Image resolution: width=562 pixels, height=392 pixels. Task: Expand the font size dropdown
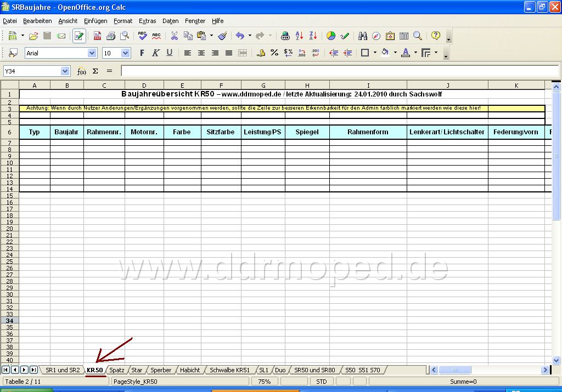coord(126,53)
